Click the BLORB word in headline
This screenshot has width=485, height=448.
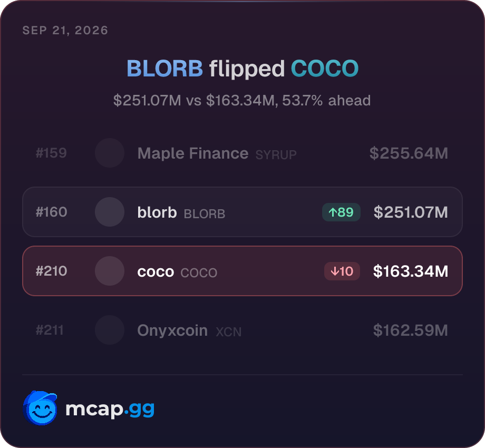tap(165, 69)
